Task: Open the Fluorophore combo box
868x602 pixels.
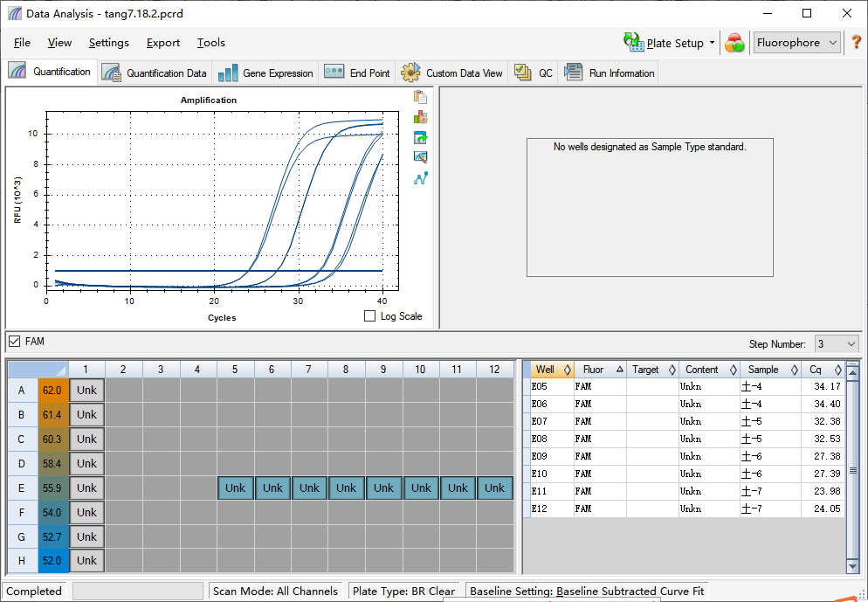Action: click(x=797, y=43)
